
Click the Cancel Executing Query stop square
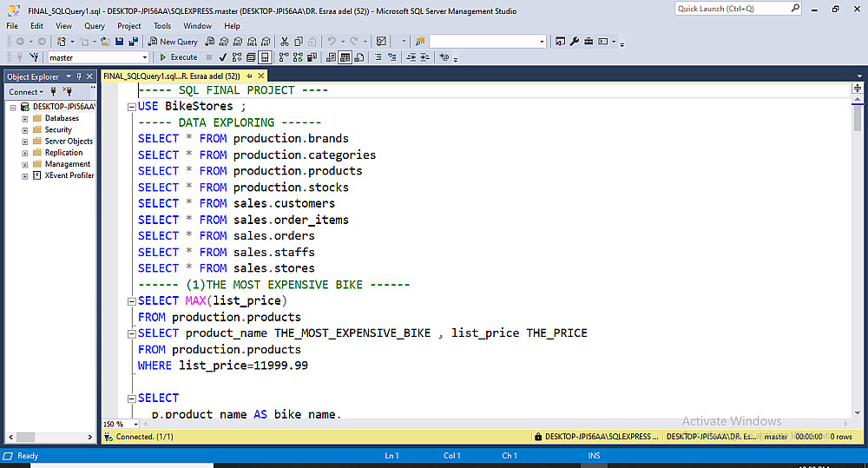click(x=208, y=57)
